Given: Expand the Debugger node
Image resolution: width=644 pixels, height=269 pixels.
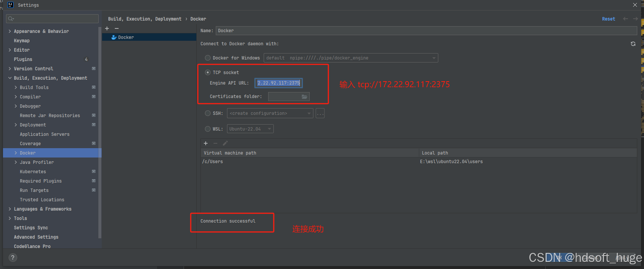Looking at the screenshot, I should [x=16, y=106].
